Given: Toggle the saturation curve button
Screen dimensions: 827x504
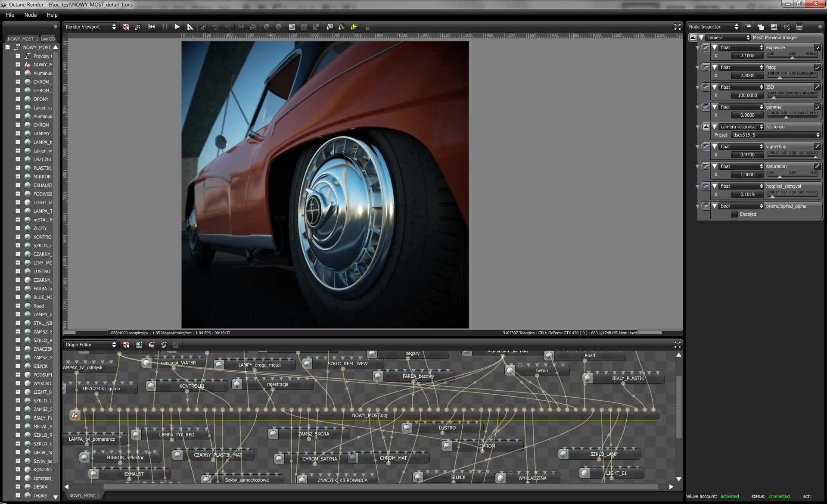Looking at the screenshot, I should [x=817, y=166].
